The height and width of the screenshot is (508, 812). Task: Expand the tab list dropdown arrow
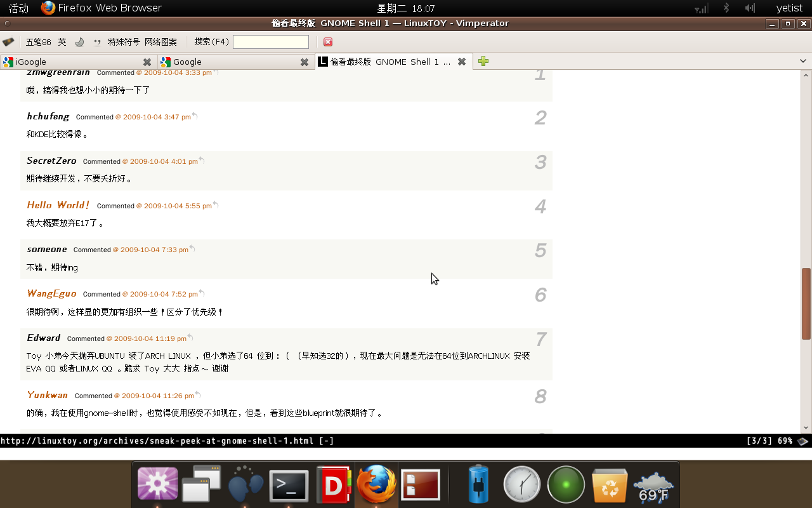[802, 62]
